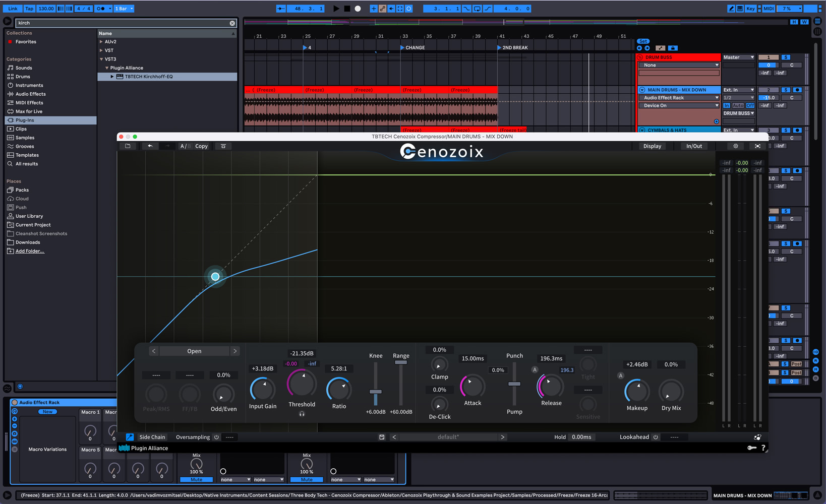The image size is (826, 504).
Task: Enable the Lookahead power button
Action: pyautogui.click(x=656, y=437)
